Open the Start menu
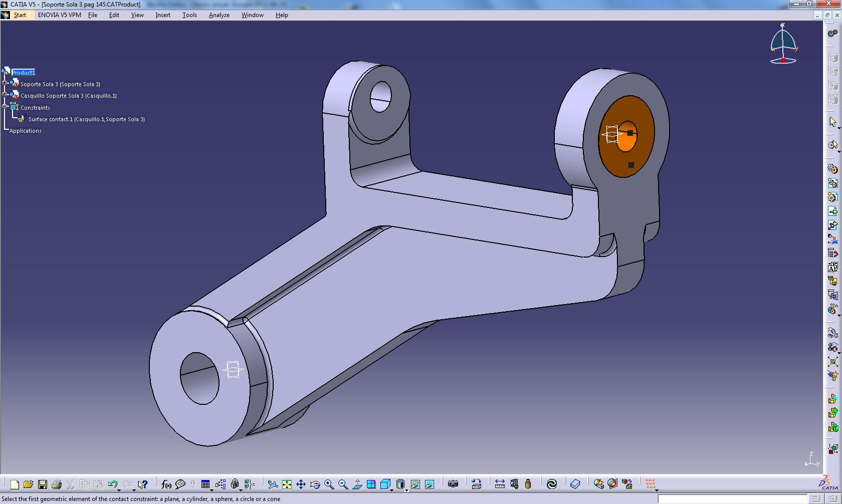The height and width of the screenshot is (504, 842). (20, 15)
